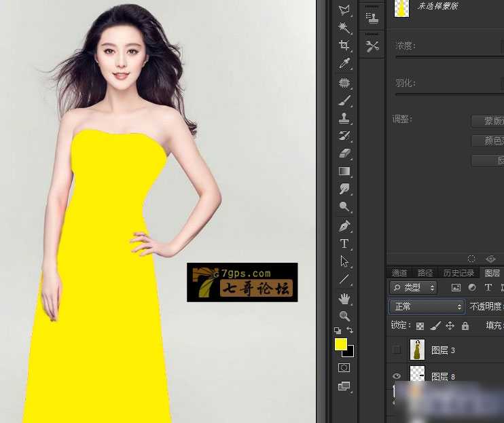Viewport: 504px width, 423px height.
Task: Switch to the 通道 channels tab
Action: coord(399,273)
